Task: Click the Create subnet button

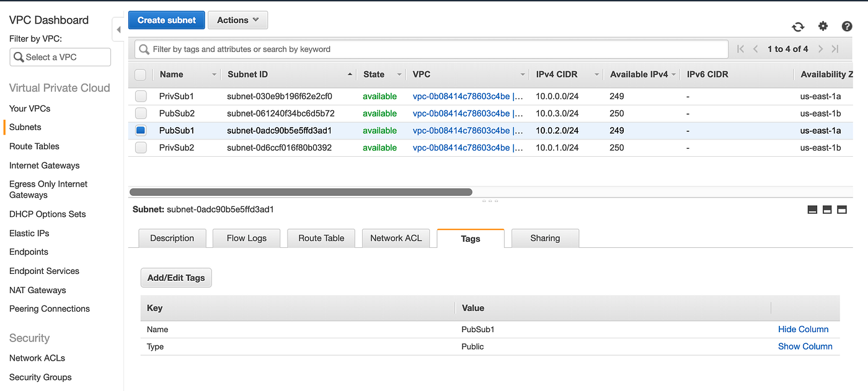Action: click(x=166, y=20)
